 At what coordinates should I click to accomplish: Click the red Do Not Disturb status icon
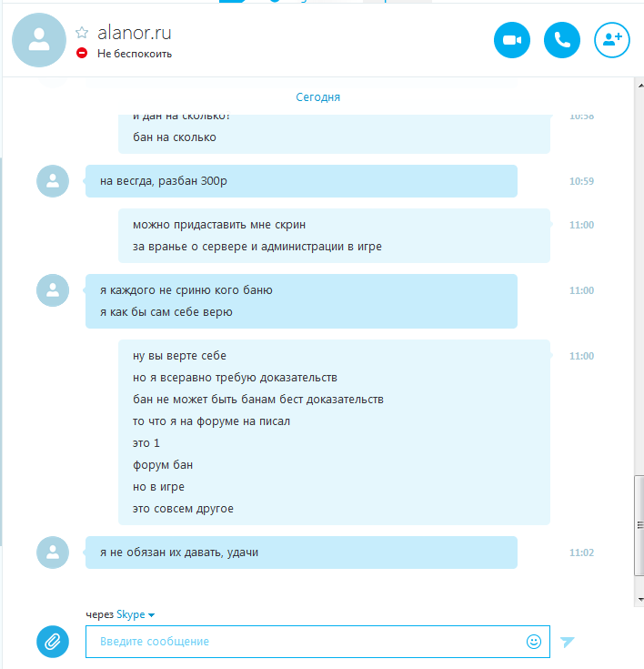pyautogui.click(x=82, y=54)
